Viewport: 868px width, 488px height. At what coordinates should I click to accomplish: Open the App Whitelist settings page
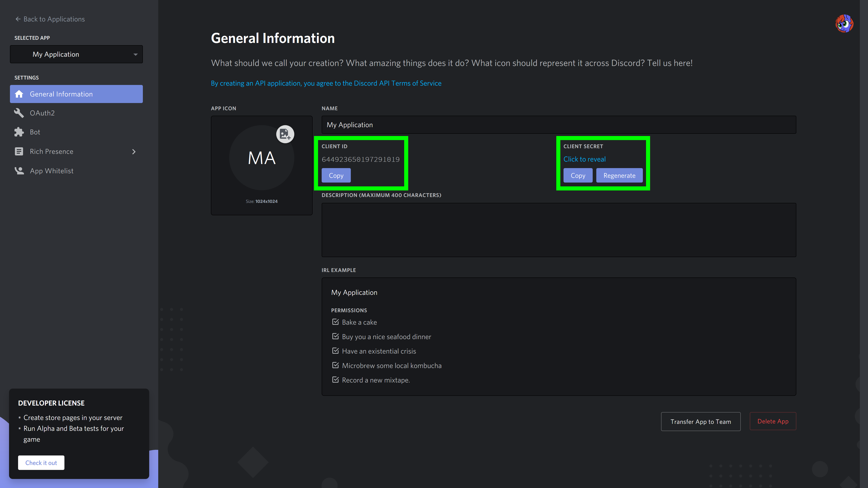coord(52,171)
